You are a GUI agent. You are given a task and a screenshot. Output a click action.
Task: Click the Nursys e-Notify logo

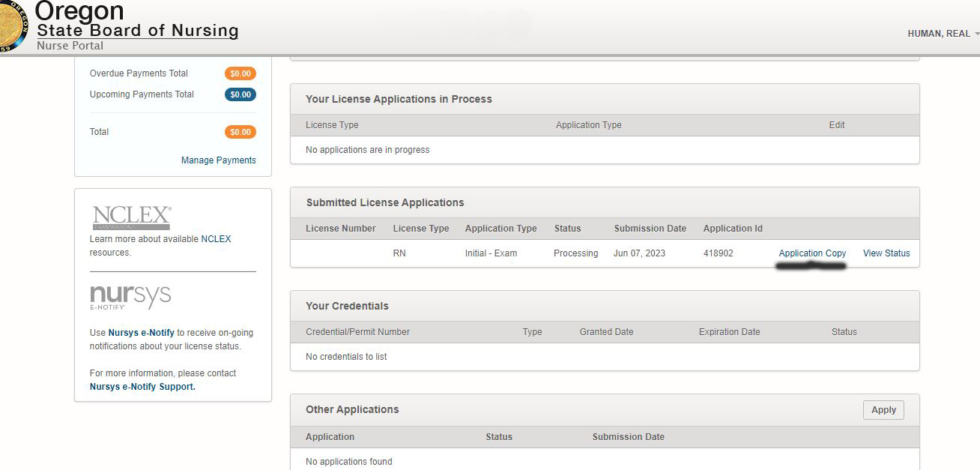coord(130,298)
